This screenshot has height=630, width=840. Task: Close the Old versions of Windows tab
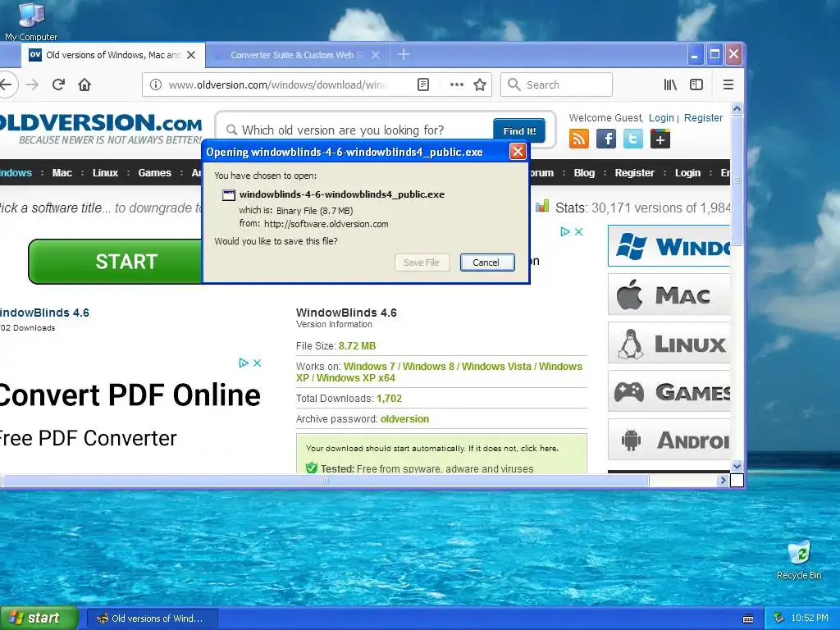coord(191,55)
